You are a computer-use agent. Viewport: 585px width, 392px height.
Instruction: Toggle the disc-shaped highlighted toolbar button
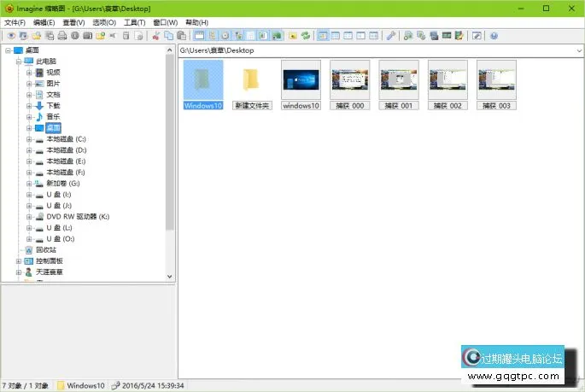(x=225, y=36)
